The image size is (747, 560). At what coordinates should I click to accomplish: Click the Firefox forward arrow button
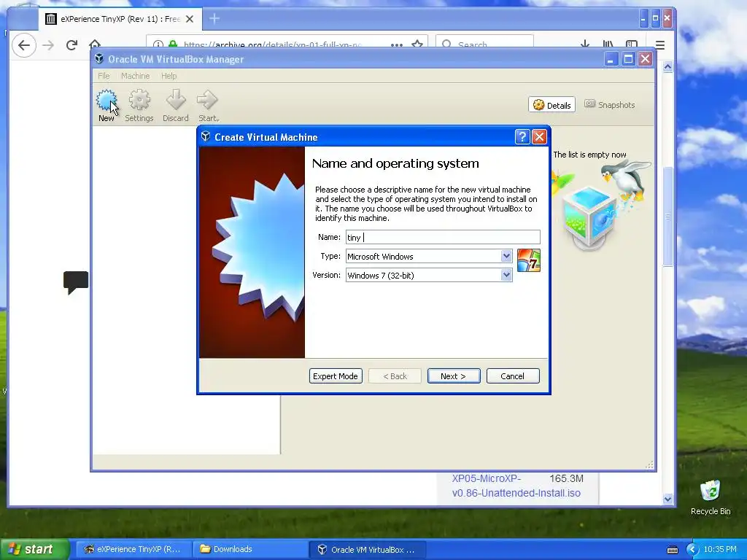(48, 45)
